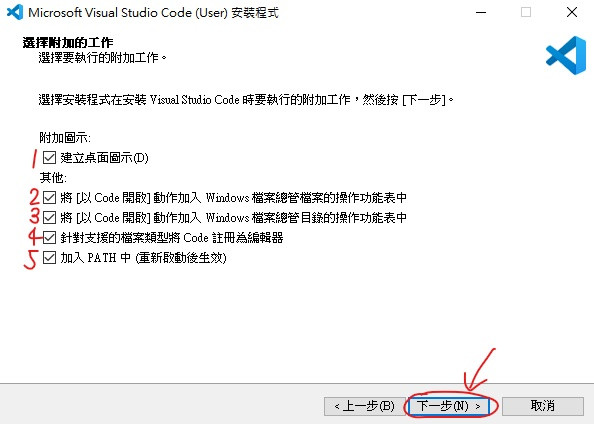Screen dimensions: 594x424
Task: Go back with the 上一步(B) button
Action: (364, 406)
